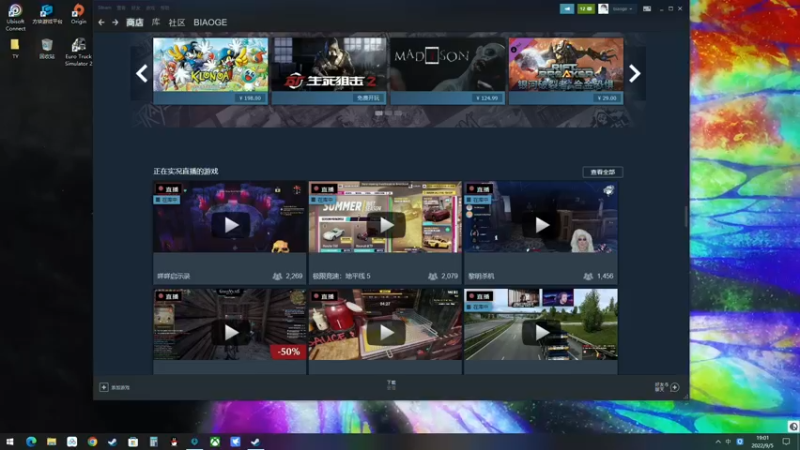Play the 黎明杀机 live stream

541,225
